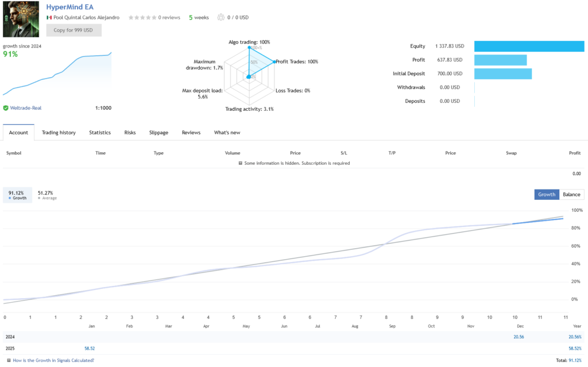This screenshot has height=367, width=588.
Task: Switch to the Reviews tab
Action: [x=191, y=133]
